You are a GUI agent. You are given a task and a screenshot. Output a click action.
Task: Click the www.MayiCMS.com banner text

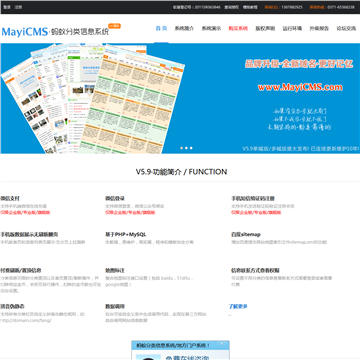click(300, 87)
